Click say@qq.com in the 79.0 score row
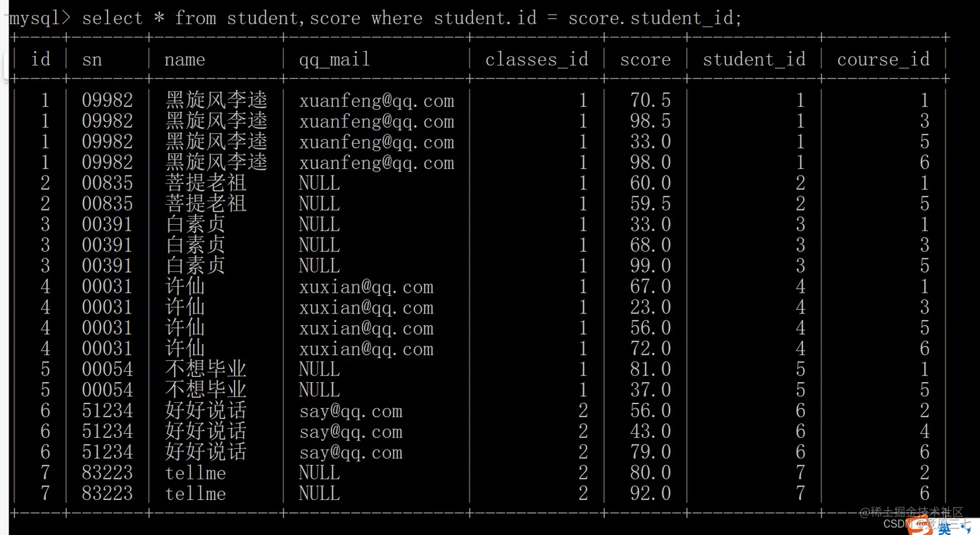Viewport: 980px width, 535px height. coord(351,453)
